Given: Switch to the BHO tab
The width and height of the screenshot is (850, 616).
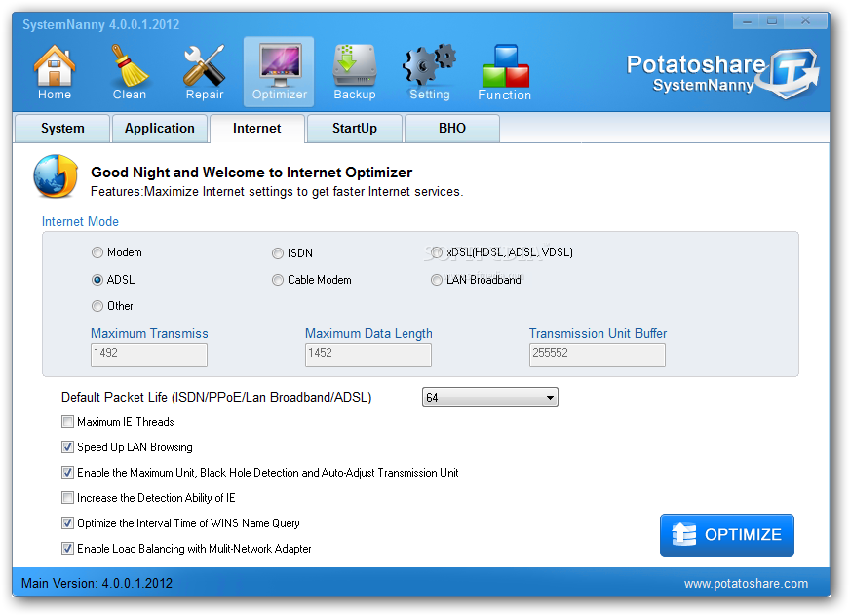Looking at the screenshot, I should tap(452, 129).
